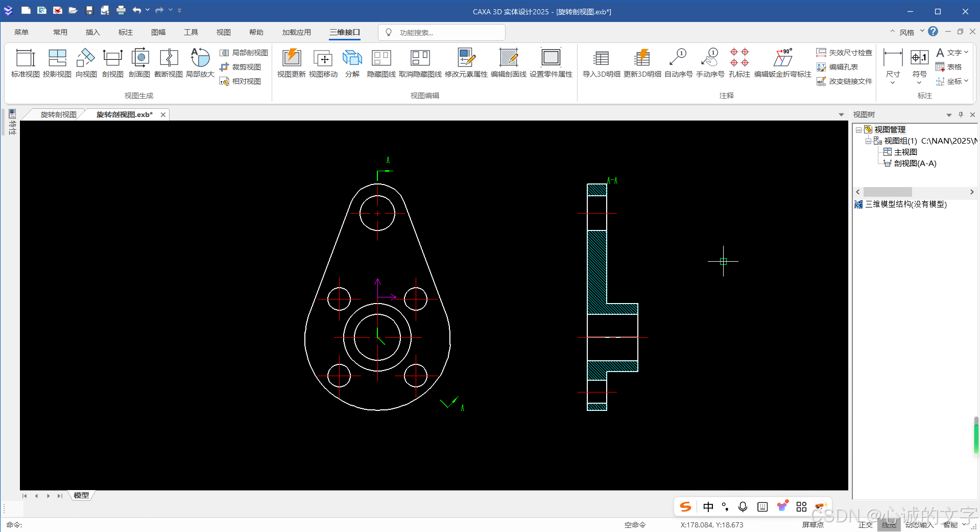Viewport: 980px width, 532px height.
Task: Collapse the 视图组(1) tree node
Action: point(868,141)
